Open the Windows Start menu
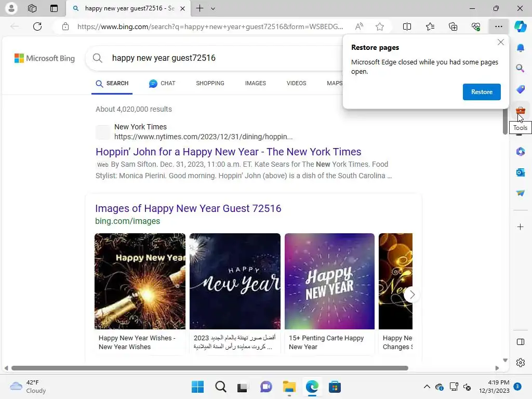 tap(197, 387)
